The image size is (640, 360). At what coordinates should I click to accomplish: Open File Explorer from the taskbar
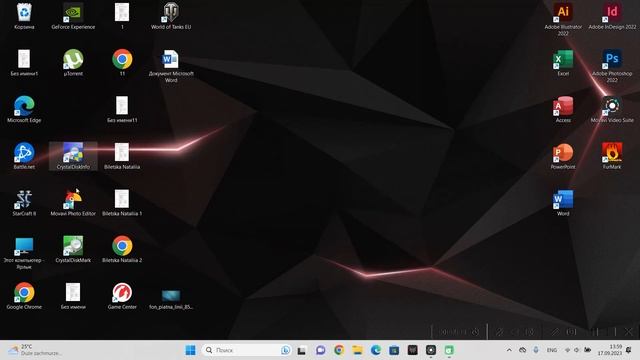tap(358, 350)
